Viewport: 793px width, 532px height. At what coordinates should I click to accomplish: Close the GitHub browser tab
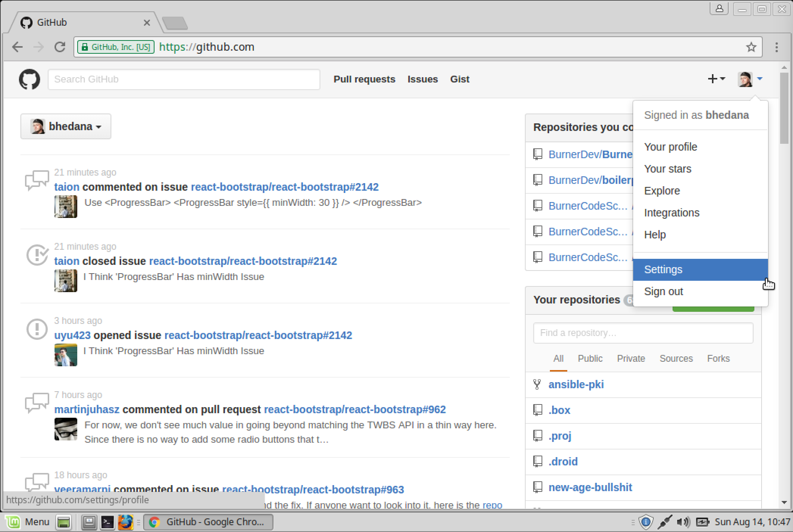pos(147,23)
